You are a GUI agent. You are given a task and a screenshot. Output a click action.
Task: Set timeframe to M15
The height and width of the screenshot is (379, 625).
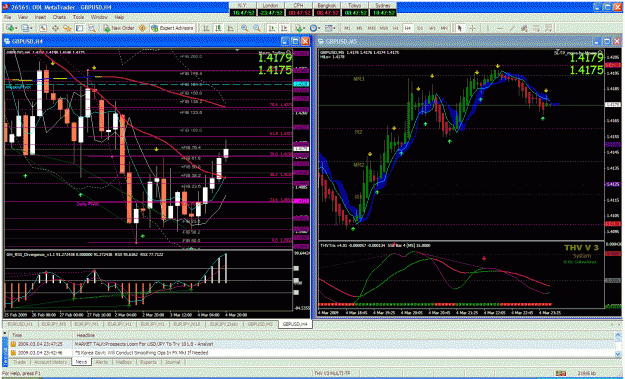click(x=372, y=28)
